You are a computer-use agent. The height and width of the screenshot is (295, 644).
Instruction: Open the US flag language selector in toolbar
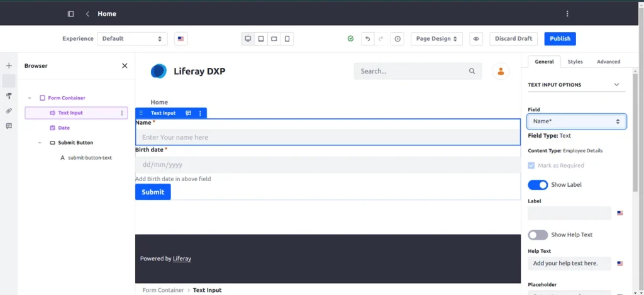tap(180, 38)
